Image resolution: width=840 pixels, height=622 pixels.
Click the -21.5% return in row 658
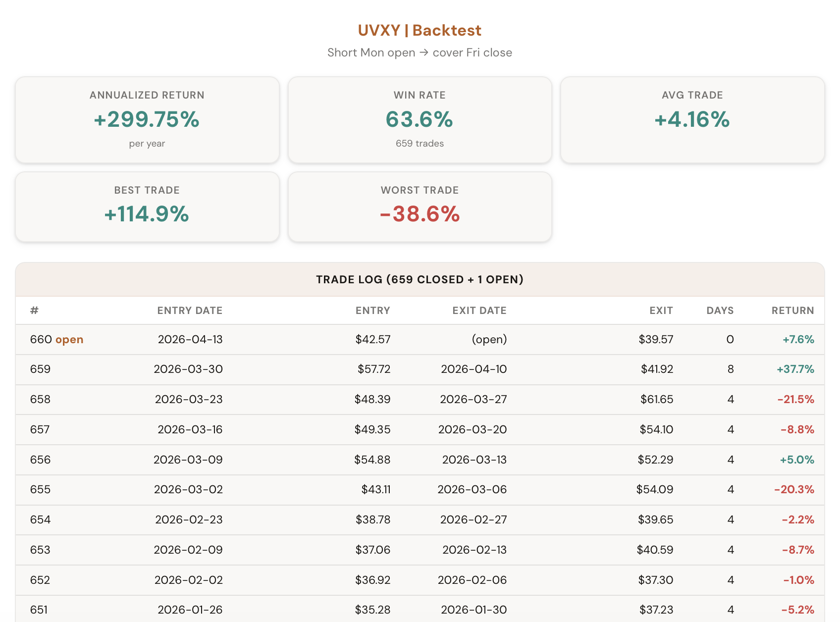pyautogui.click(x=795, y=400)
